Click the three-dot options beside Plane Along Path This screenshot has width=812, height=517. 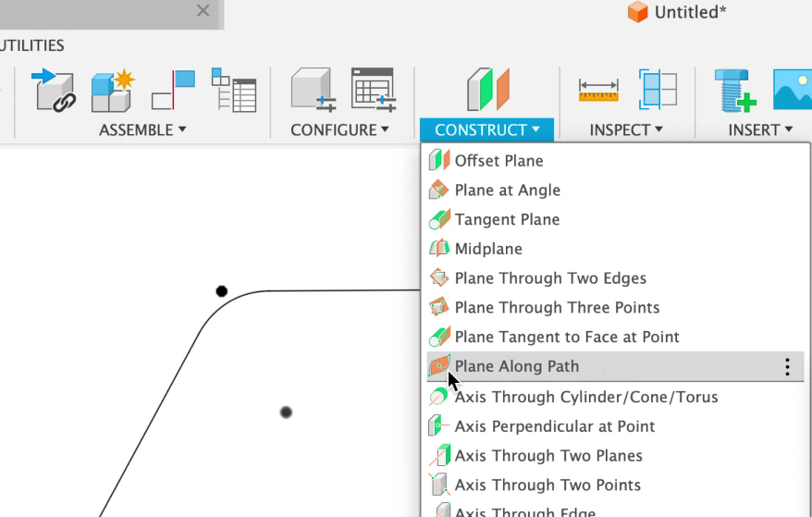787,367
